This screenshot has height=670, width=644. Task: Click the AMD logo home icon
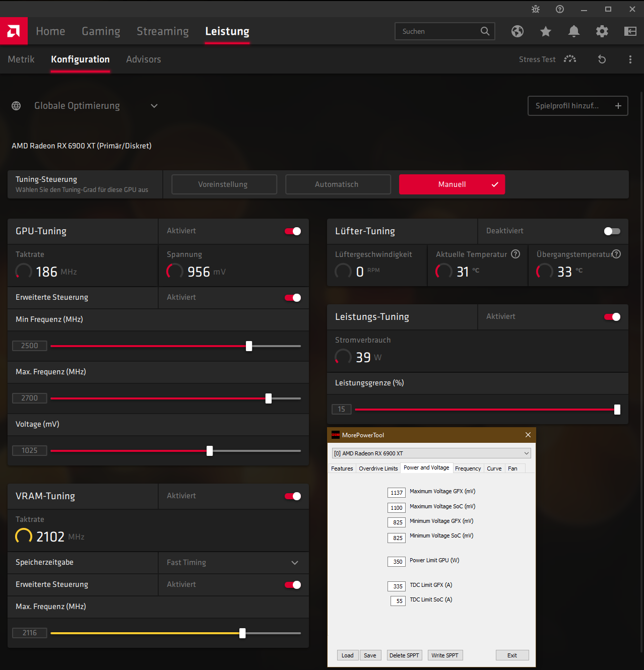point(14,31)
